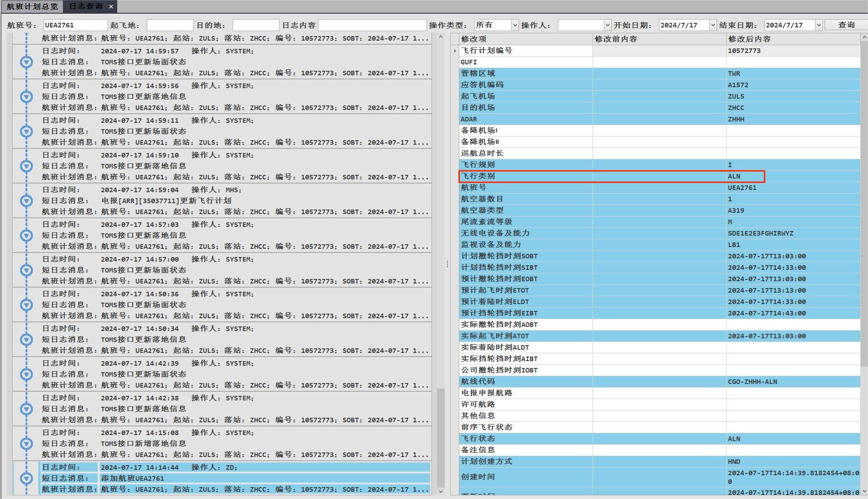Open the 开始日期 date picker dropdown

tap(713, 25)
